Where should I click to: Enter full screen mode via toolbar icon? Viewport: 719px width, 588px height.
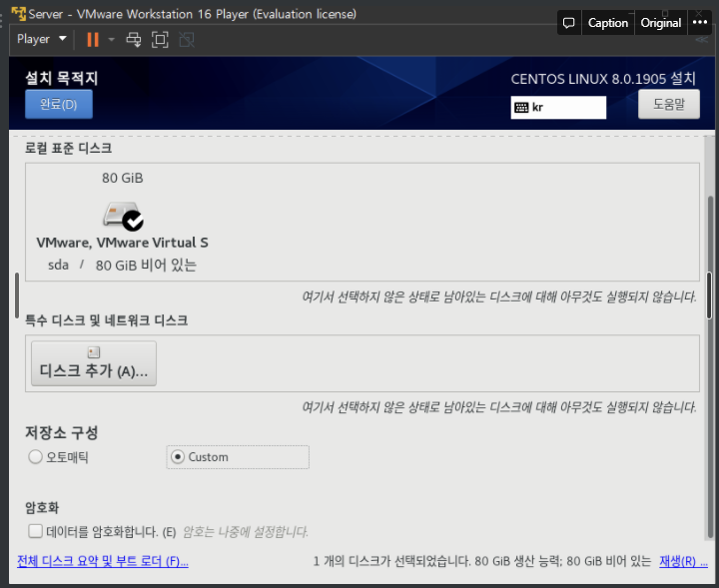point(160,40)
